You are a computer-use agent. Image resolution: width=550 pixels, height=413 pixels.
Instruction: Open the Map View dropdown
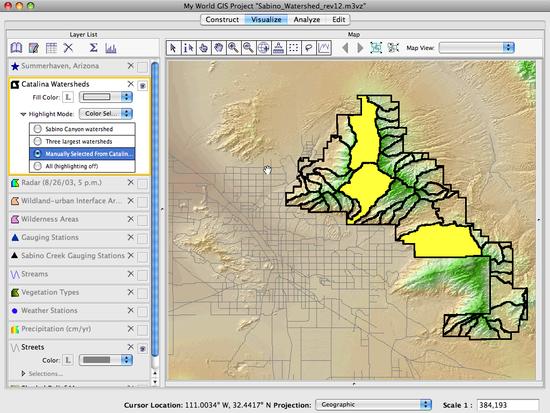477,48
